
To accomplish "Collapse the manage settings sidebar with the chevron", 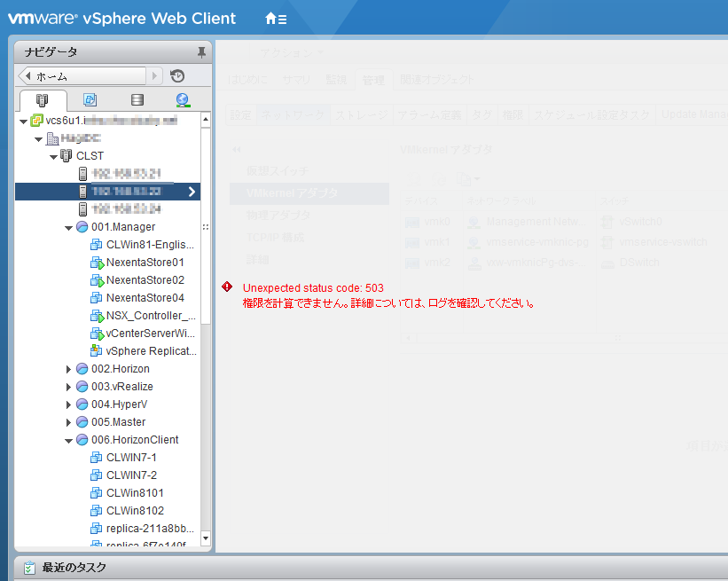I will pos(234,147).
